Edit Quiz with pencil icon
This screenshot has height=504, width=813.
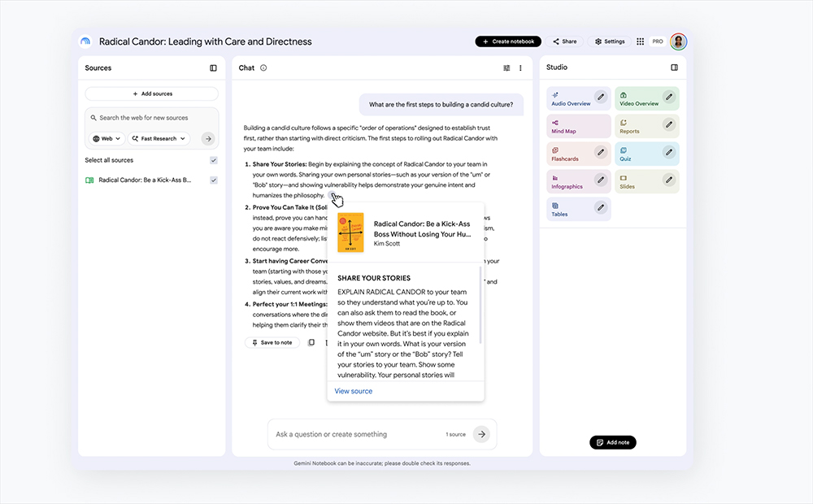tap(669, 153)
